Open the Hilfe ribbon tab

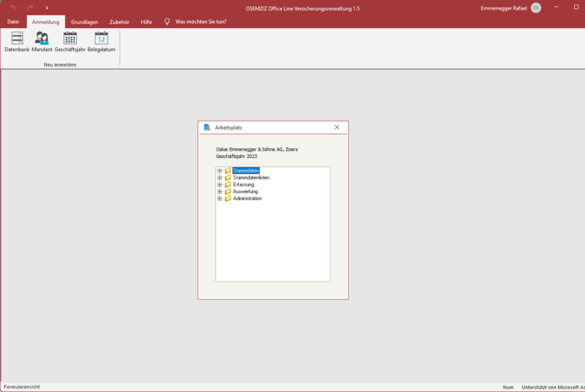point(146,22)
